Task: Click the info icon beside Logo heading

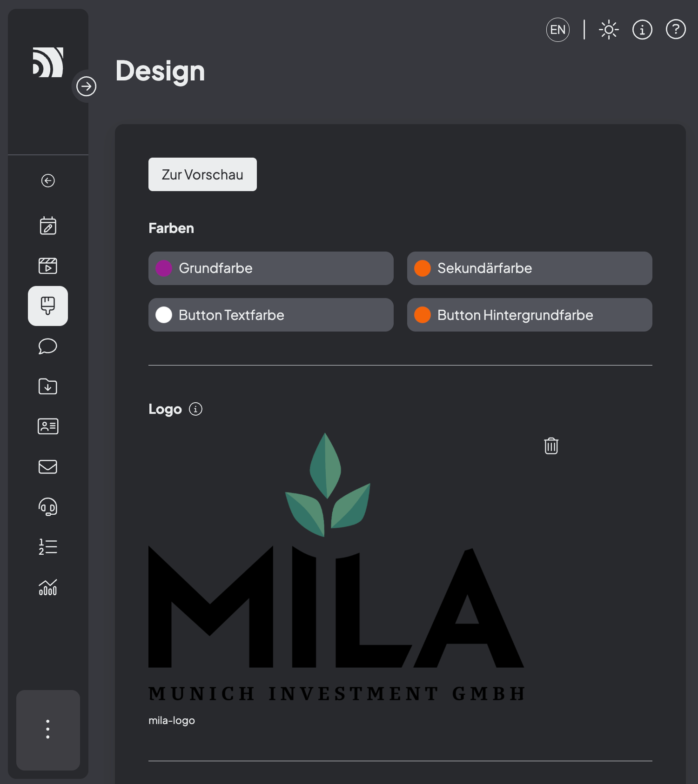Action: (195, 409)
